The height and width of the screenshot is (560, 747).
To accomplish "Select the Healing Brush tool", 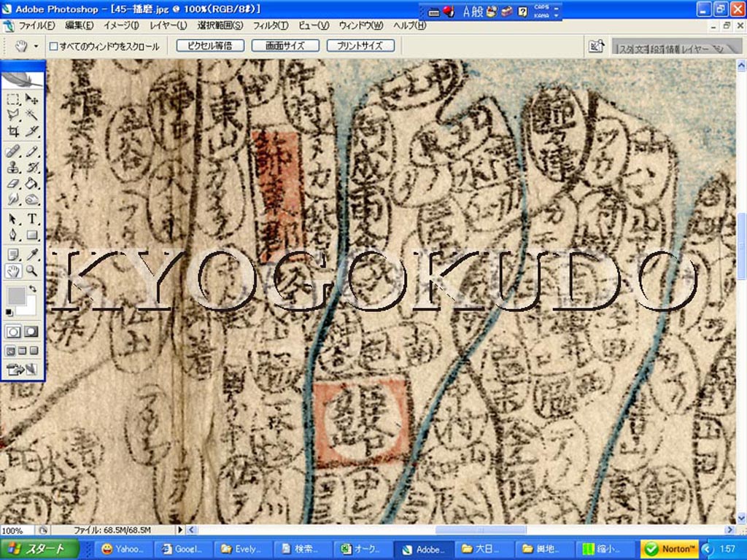I will pyautogui.click(x=13, y=152).
